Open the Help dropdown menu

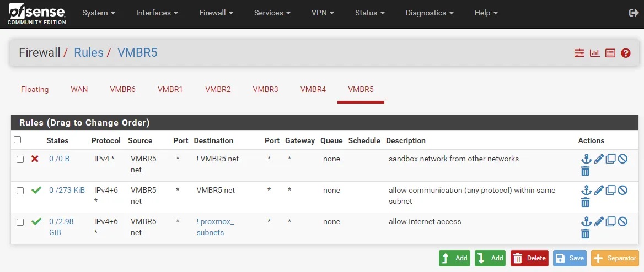point(486,13)
